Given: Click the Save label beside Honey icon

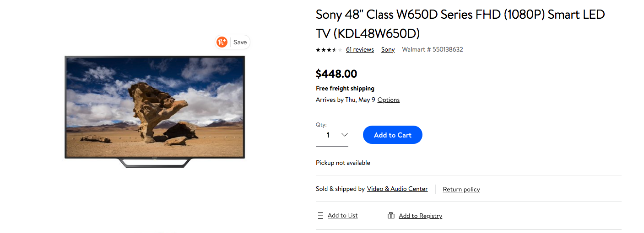Looking at the screenshot, I should point(240,42).
